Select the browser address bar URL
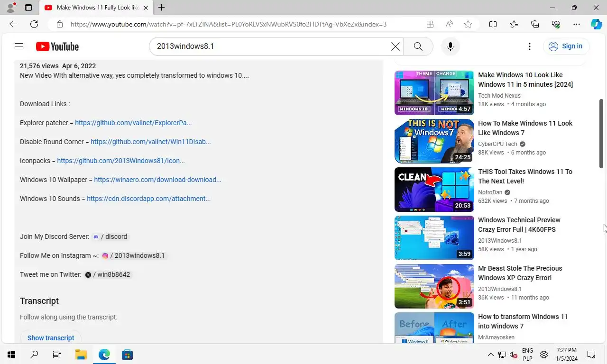607x364 pixels. pyautogui.click(x=229, y=24)
